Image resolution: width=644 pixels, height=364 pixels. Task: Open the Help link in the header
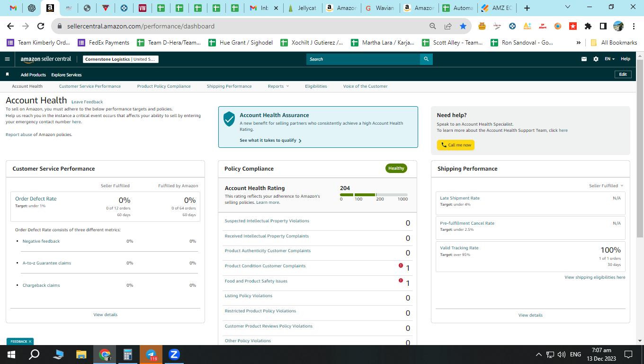626,59
